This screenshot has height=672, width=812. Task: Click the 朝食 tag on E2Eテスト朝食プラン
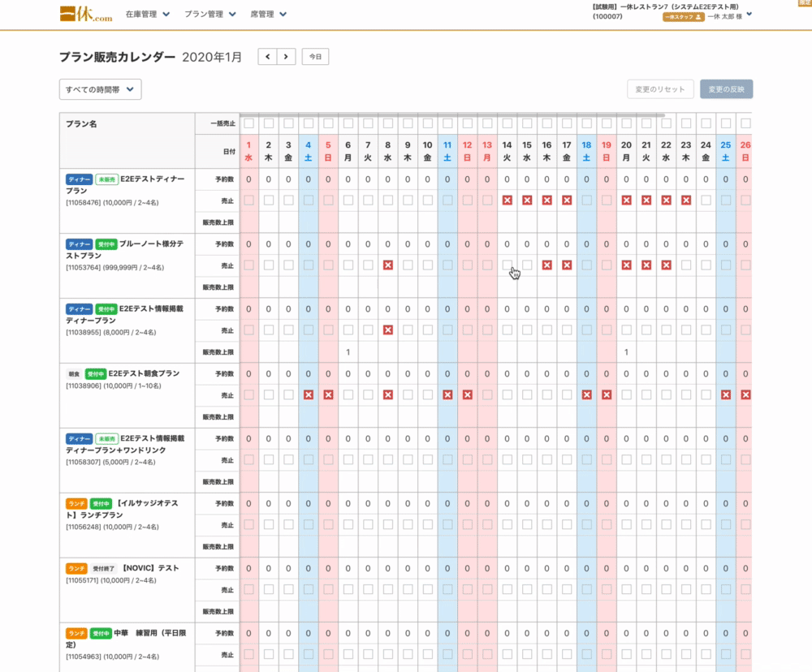point(74,374)
